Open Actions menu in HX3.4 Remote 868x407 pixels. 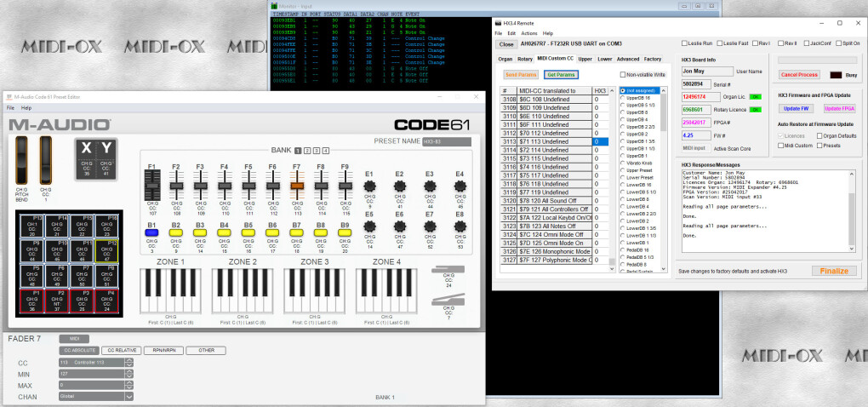528,33
